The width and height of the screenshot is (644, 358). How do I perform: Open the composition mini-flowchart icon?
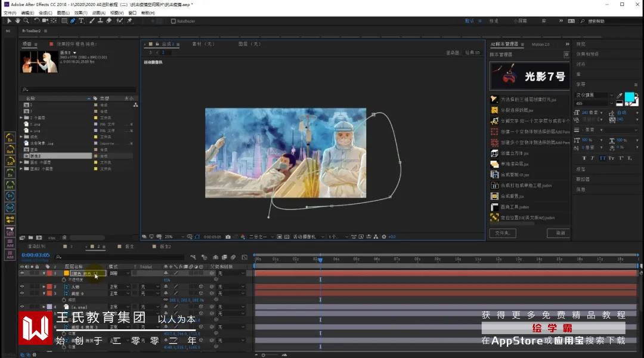(x=193, y=257)
